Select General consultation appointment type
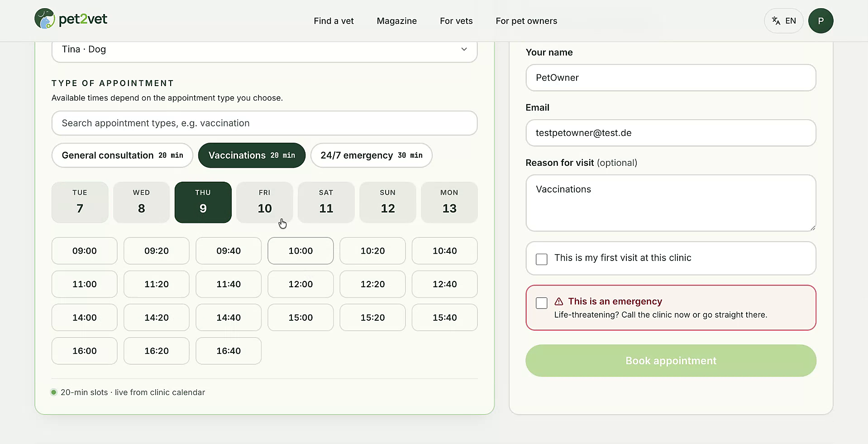The height and width of the screenshot is (444, 868). tap(122, 155)
